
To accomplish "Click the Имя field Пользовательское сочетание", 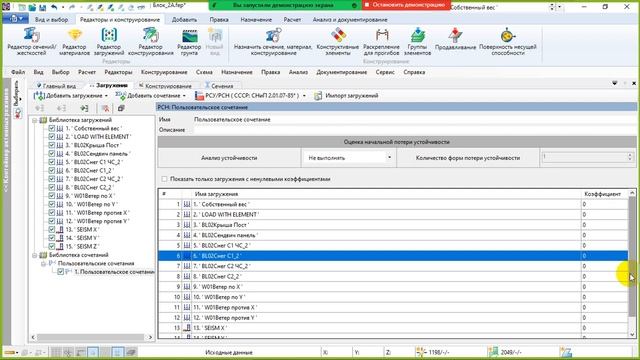I will pos(414,120).
